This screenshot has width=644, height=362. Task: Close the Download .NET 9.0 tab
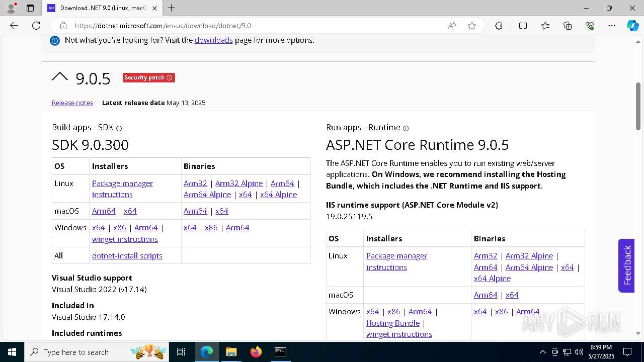(x=155, y=8)
